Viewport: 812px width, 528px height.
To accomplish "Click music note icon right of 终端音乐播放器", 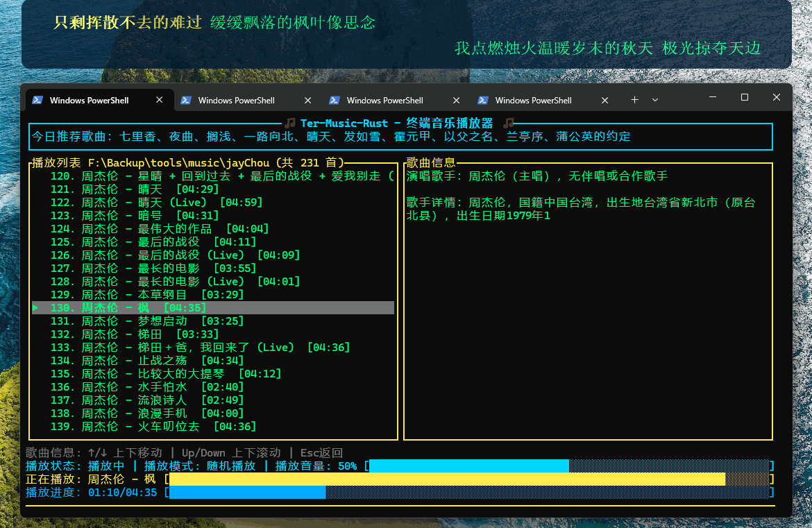I will pos(509,124).
